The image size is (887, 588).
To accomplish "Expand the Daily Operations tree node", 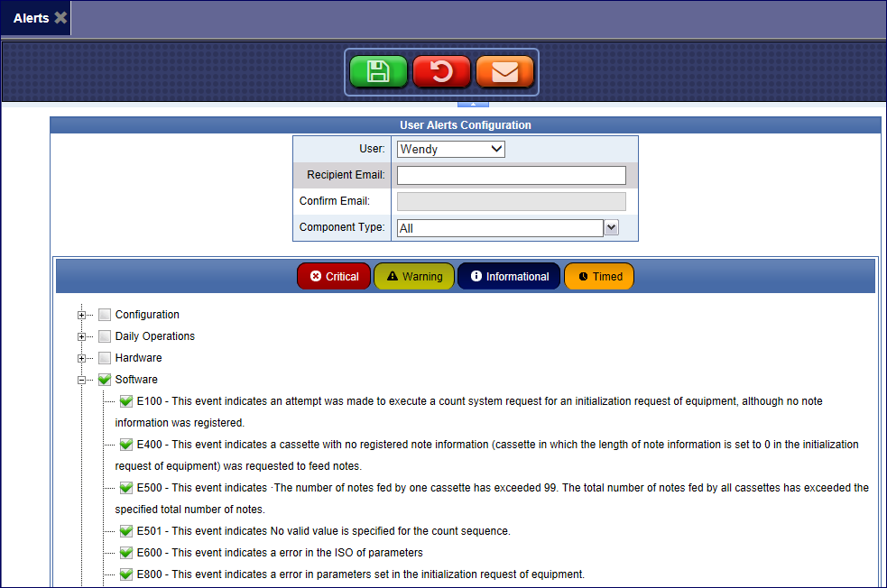I will pos(82,336).
